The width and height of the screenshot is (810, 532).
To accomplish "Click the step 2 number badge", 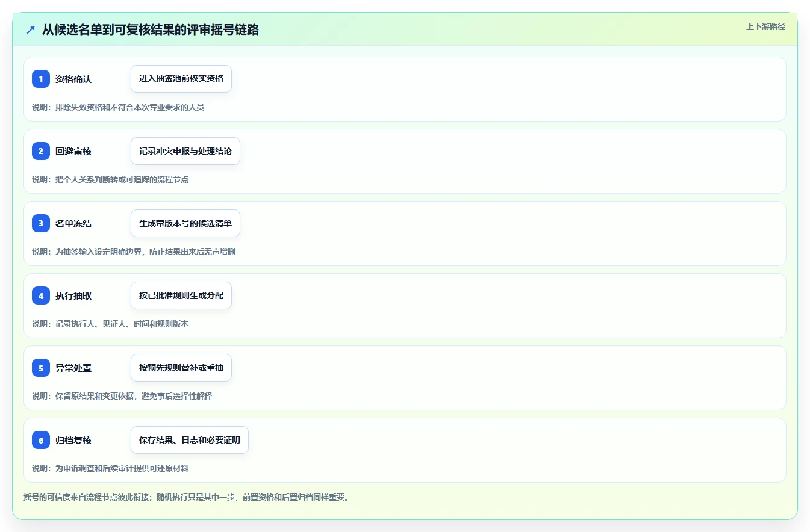I will tap(41, 151).
